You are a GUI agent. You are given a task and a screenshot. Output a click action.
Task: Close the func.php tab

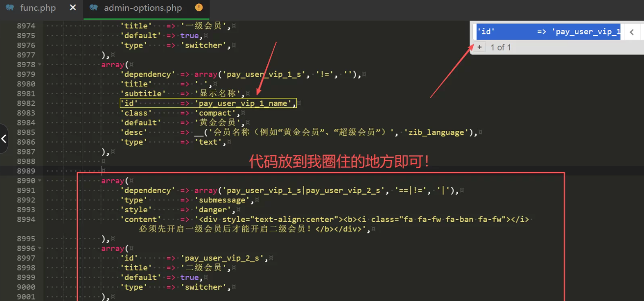click(73, 8)
